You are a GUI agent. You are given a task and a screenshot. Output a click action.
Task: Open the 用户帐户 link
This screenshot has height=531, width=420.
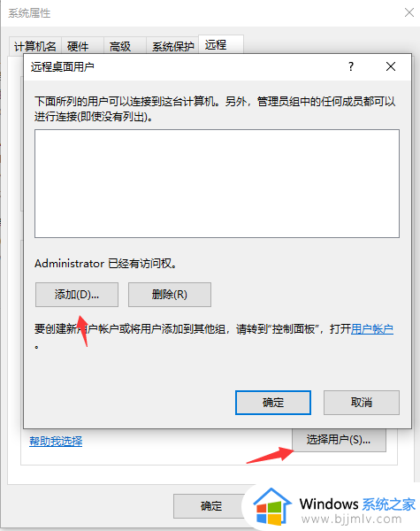point(372,329)
